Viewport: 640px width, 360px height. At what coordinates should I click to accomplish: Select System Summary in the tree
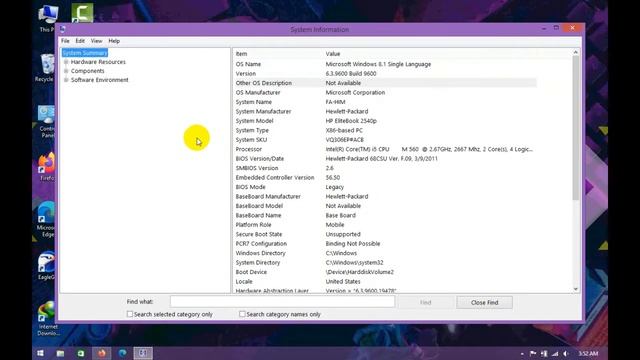point(85,53)
